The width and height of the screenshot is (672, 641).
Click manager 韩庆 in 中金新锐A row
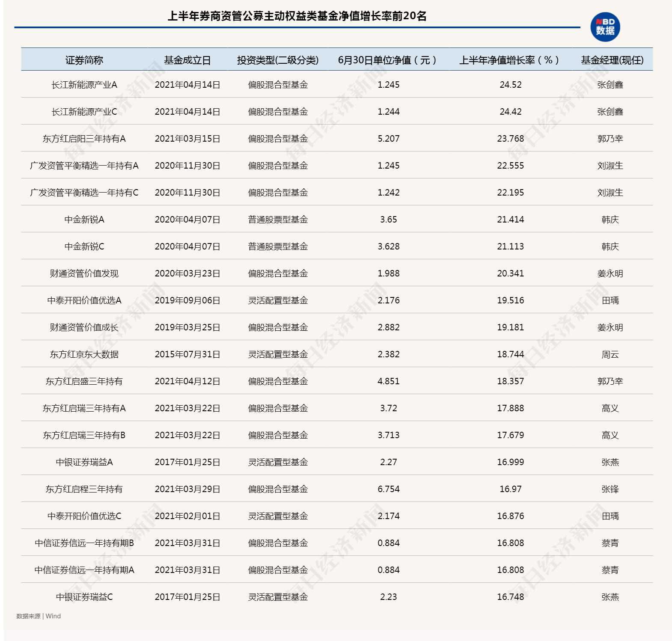(x=610, y=220)
